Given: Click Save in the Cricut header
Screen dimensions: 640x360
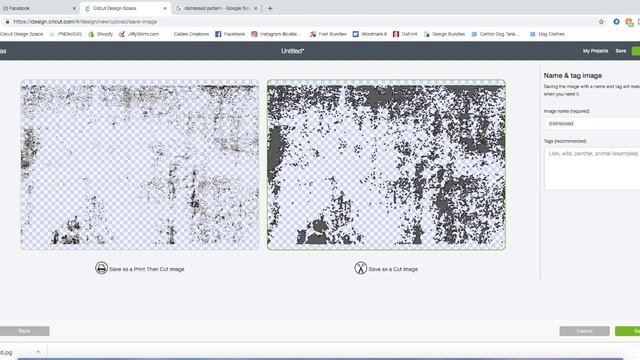Looking at the screenshot, I should 620,51.
